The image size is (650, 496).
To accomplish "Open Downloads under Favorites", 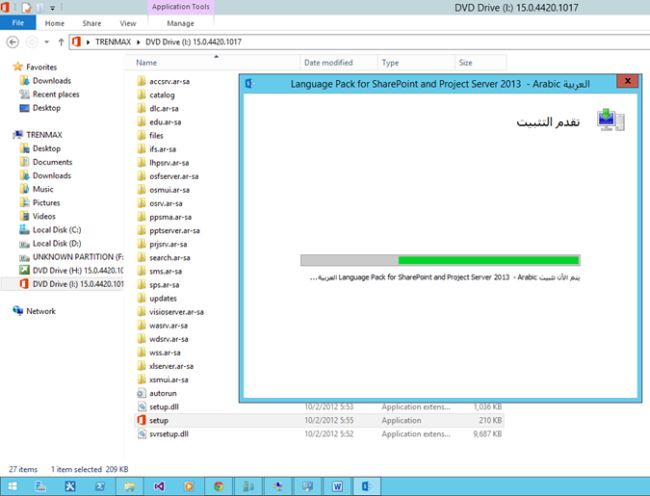I will tap(52, 80).
